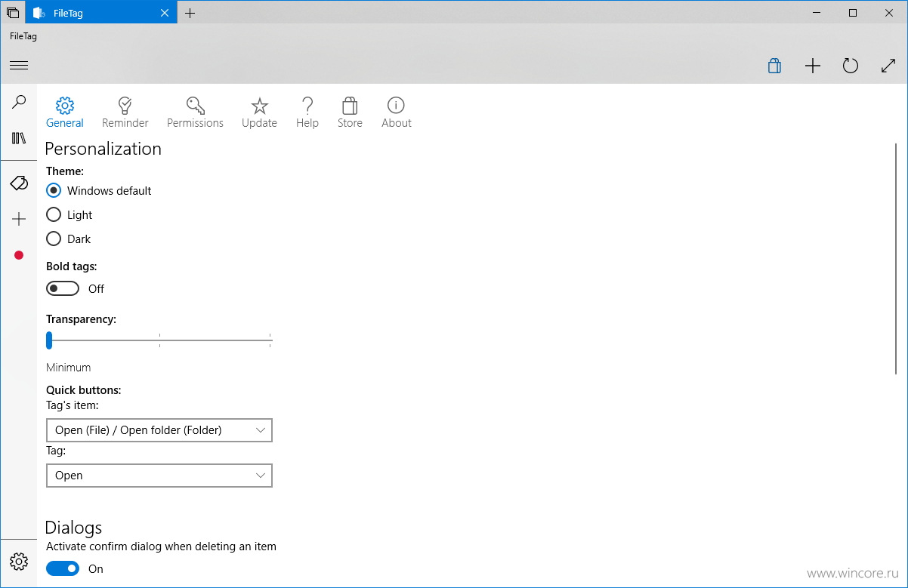This screenshot has height=588, width=908.
Task: Open the Tag quick button dropdown showing Open
Action: [x=159, y=476]
